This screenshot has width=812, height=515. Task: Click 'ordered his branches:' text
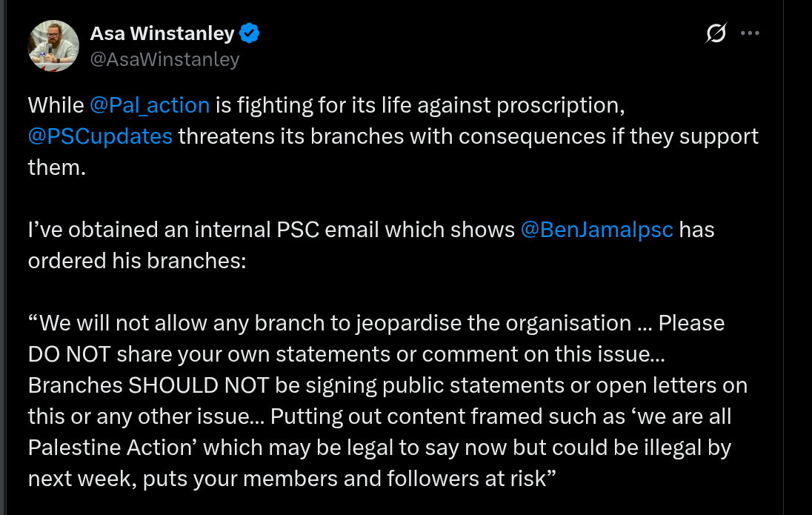(x=137, y=261)
